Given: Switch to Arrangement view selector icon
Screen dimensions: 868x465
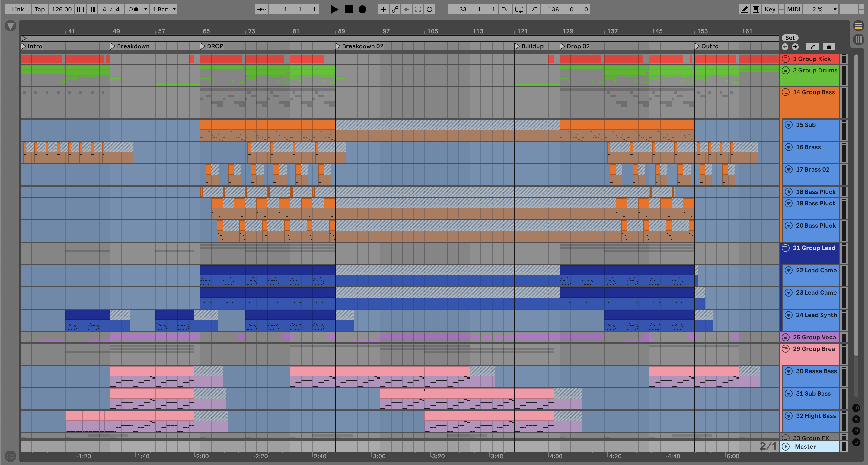Looking at the screenshot, I should [x=858, y=26].
